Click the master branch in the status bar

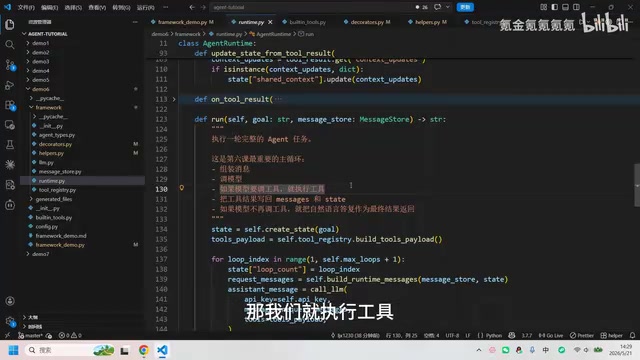[30, 335]
